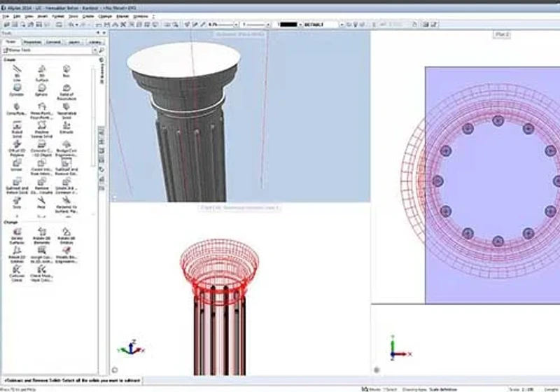Select the Rotate 3D Elements tool
The height and width of the screenshot is (392, 560).
point(42,236)
